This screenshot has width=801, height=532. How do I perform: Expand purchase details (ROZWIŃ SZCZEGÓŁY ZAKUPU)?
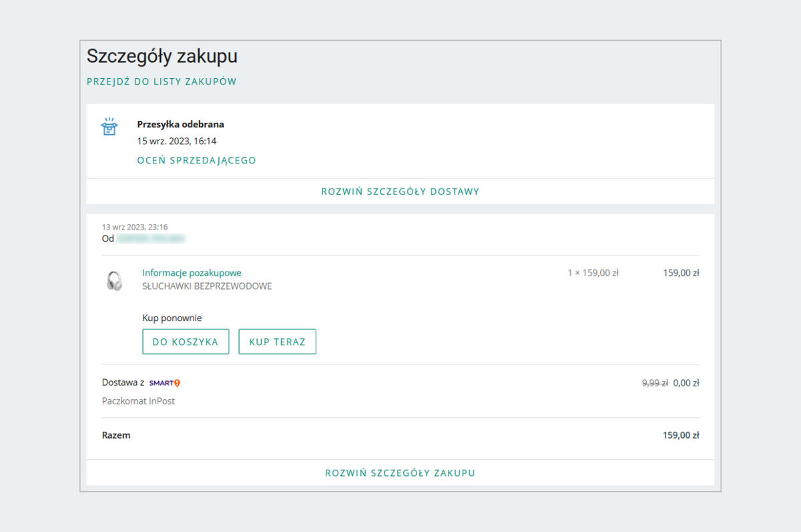point(400,473)
